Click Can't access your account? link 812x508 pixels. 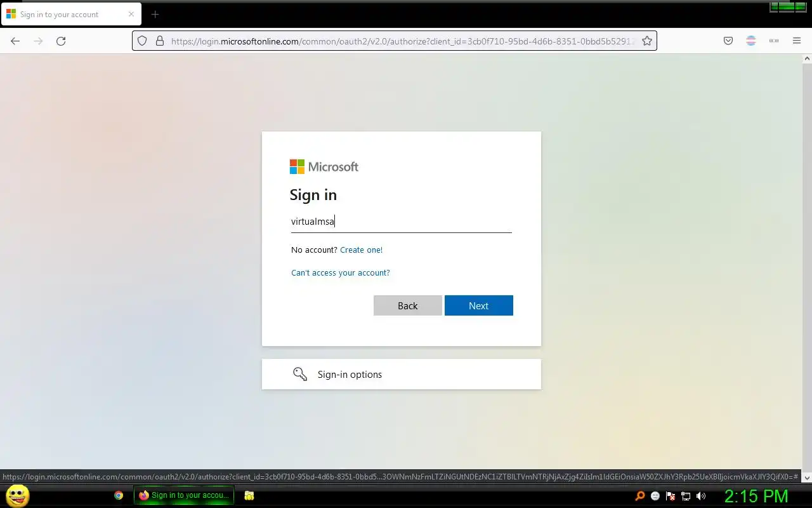point(341,272)
